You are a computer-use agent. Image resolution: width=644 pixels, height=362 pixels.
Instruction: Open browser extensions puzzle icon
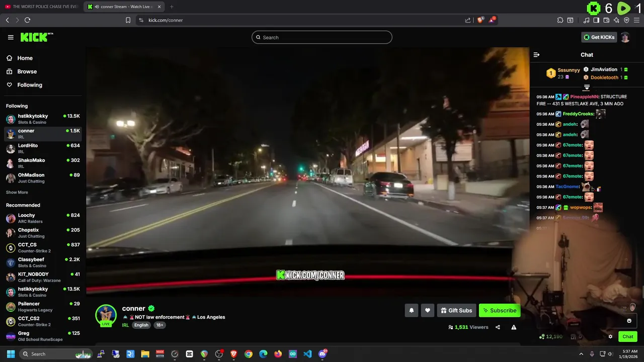[560, 20]
